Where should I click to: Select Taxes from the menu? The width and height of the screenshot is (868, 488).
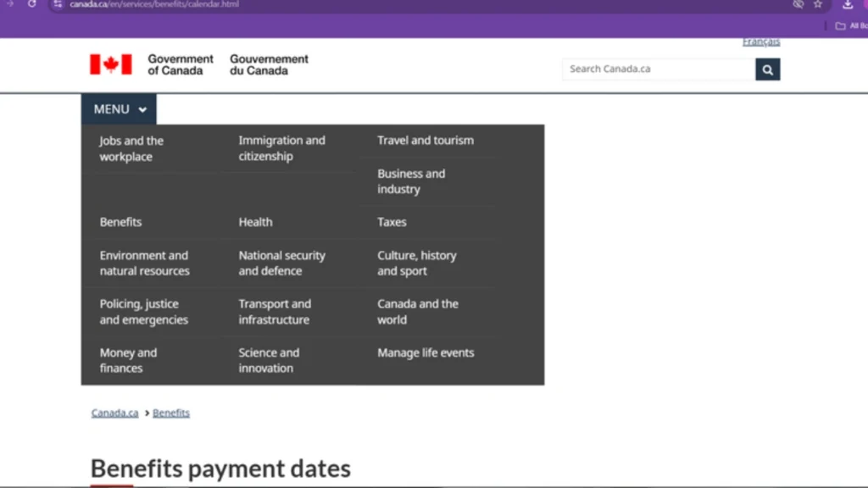[x=392, y=222]
